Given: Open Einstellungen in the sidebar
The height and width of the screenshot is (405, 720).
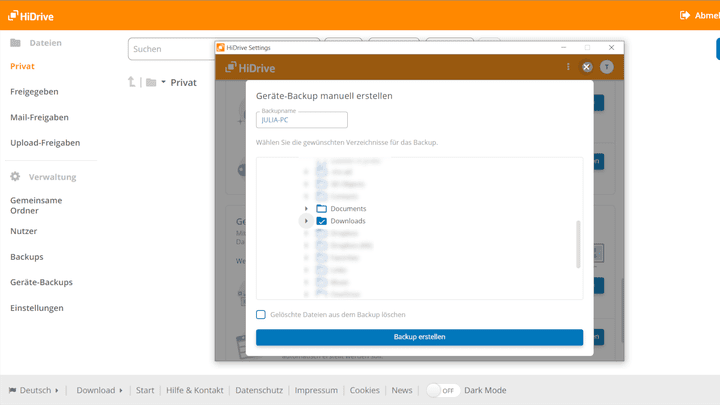Looking at the screenshot, I should point(37,308).
